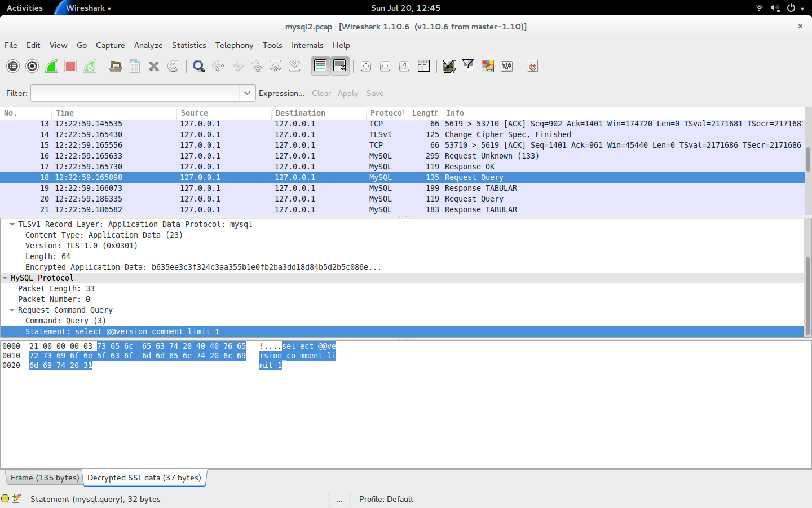Open the Telephony menu
812x508 pixels.
(234, 45)
